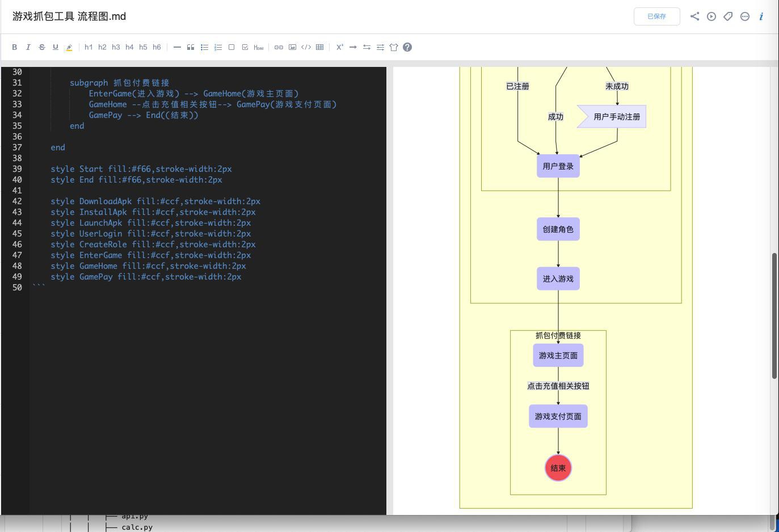Viewport: 779px width, 532px height.
Task: Click the right arrow toolbar icon
Action: (353, 47)
